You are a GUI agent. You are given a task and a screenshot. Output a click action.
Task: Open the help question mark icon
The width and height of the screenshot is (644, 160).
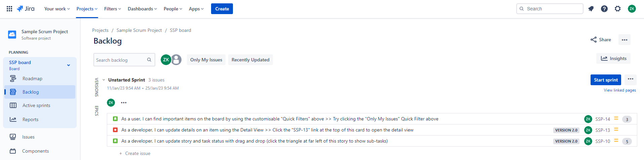(x=604, y=9)
